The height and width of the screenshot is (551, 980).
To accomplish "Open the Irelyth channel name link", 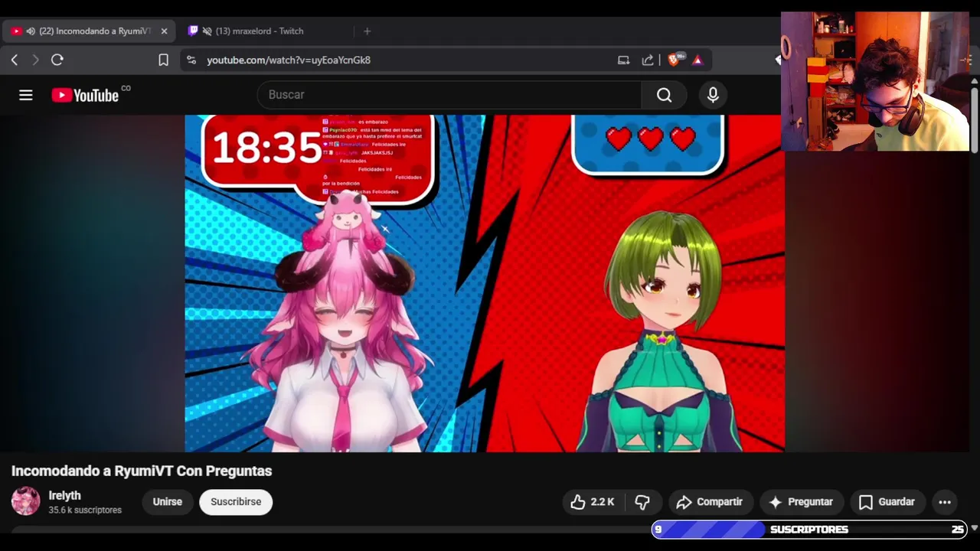I will (x=64, y=495).
